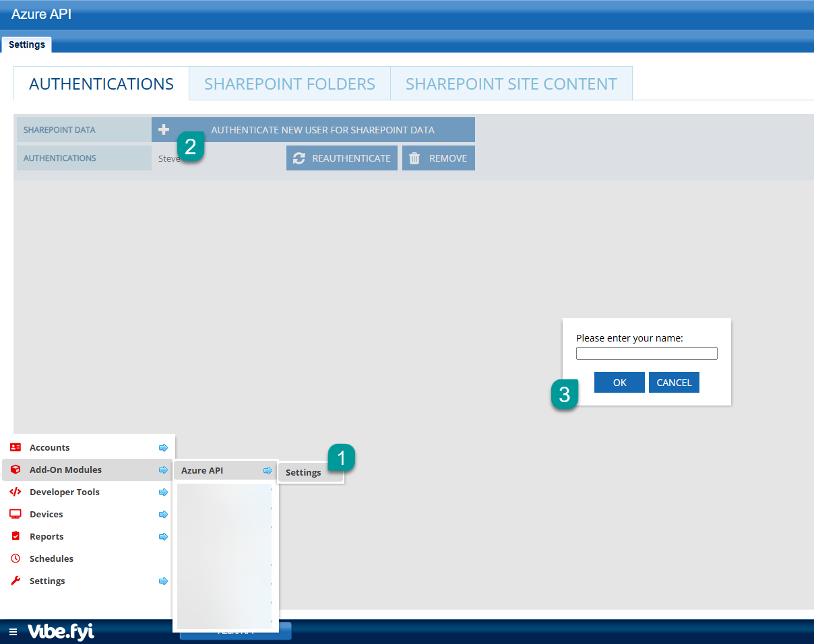Click the red Accounts card icon
Screen dimensions: 814x644
(x=15, y=447)
